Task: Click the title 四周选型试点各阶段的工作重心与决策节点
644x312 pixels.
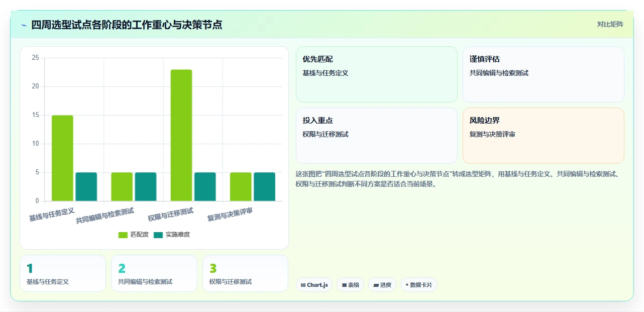Action: [x=127, y=25]
